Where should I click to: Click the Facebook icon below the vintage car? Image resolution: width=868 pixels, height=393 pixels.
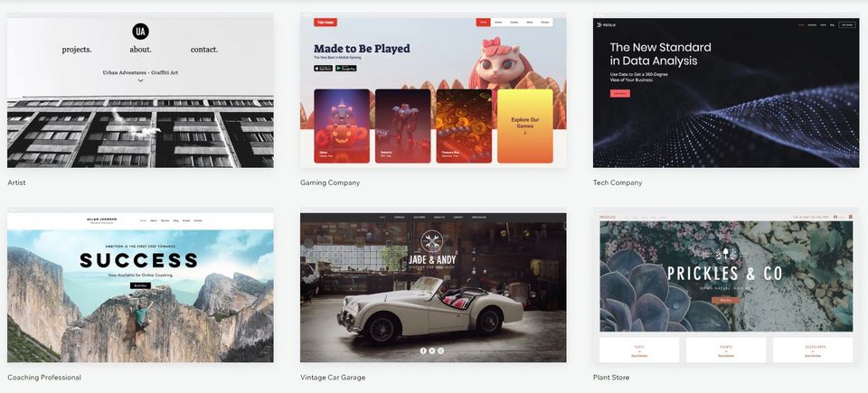tap(423, 351)
